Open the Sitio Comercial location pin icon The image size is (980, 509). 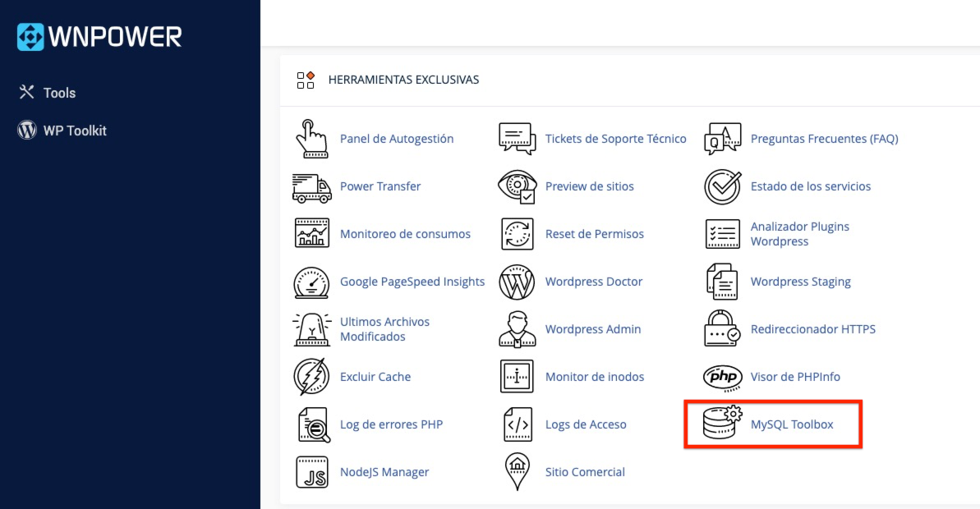(517, 472)
